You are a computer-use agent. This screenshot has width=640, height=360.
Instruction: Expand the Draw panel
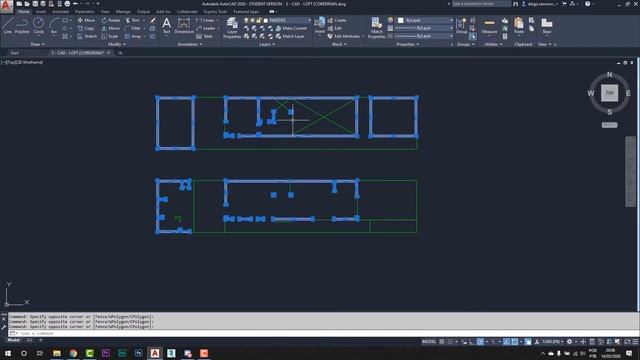[38, 44]
